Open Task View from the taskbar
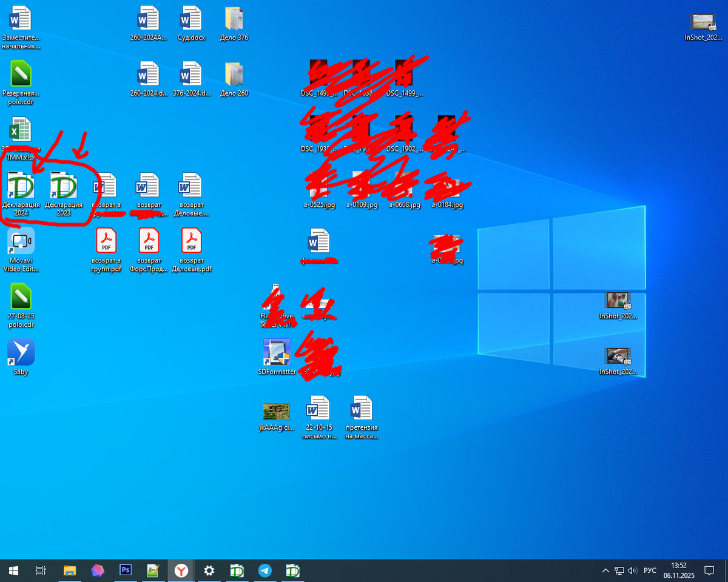 click(x=41, y=570)
